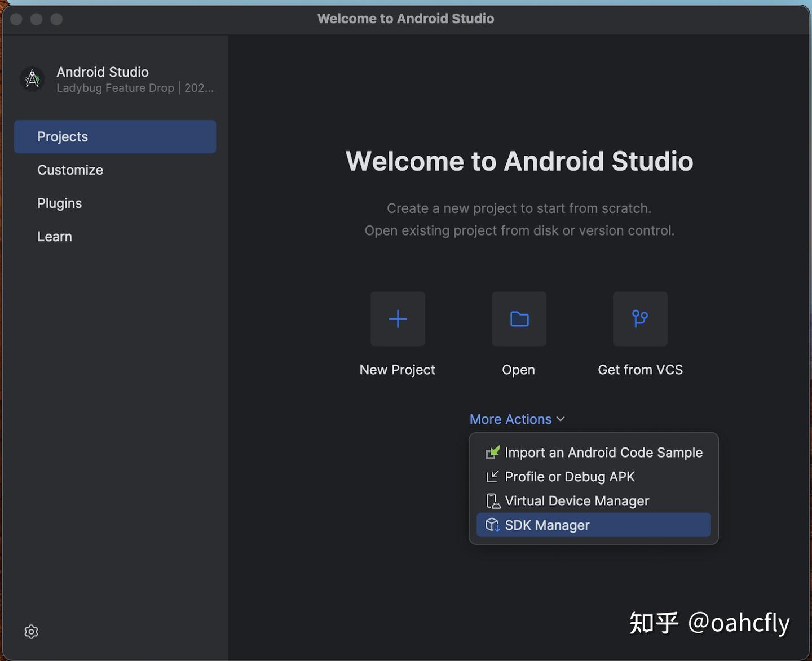812x661 pixels.
Task: Click the Profile or Debug APK arrow icon
Action: coord(493,476)
